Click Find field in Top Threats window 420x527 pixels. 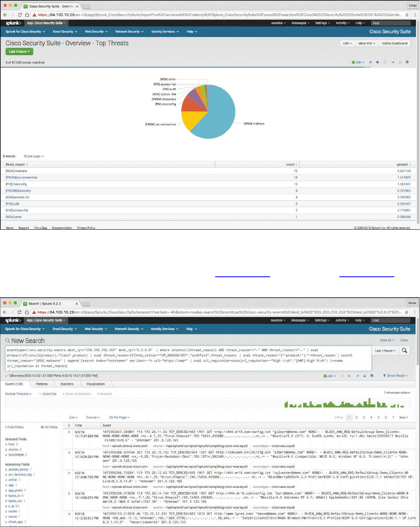391,23
